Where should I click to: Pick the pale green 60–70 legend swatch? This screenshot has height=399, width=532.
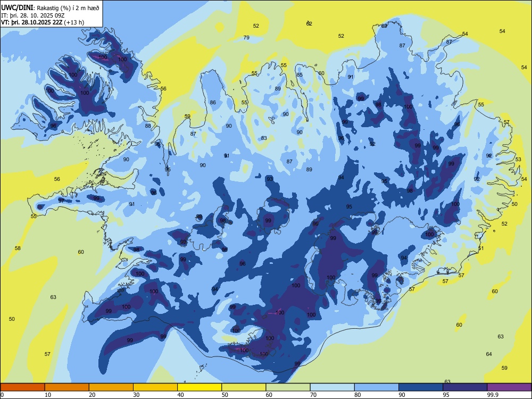point(288,387)
